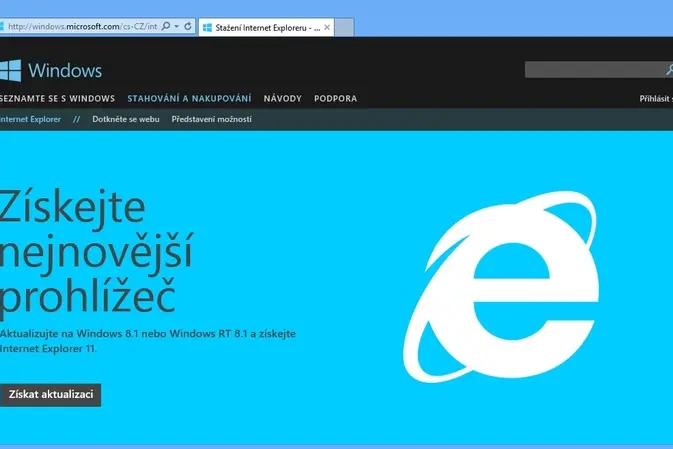
Task: Open a new blank tab
Action: [344, 27]
